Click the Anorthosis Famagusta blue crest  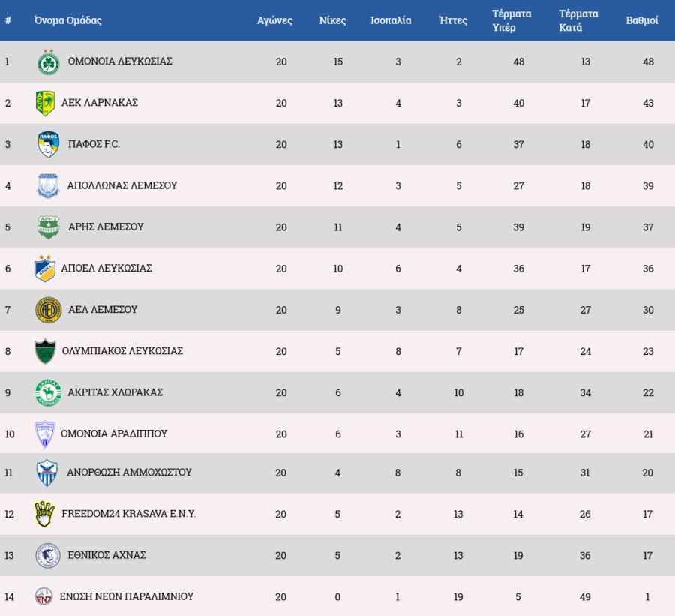point(47,473)
